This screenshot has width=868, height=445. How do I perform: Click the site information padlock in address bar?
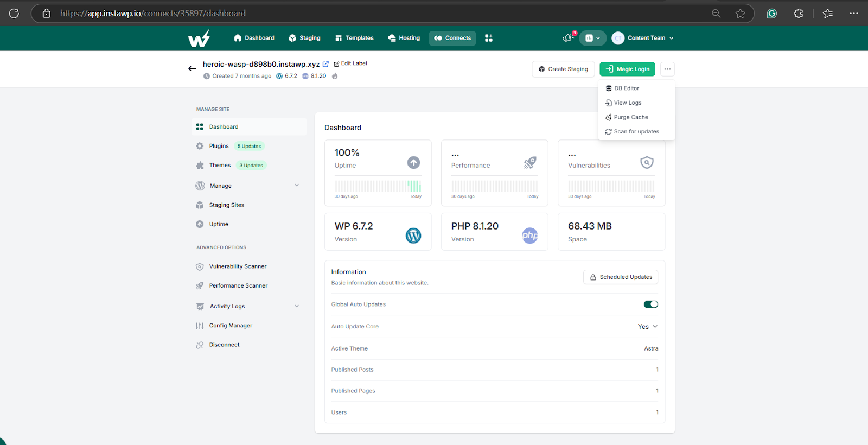pyautogui.click(x=47, y=14)
